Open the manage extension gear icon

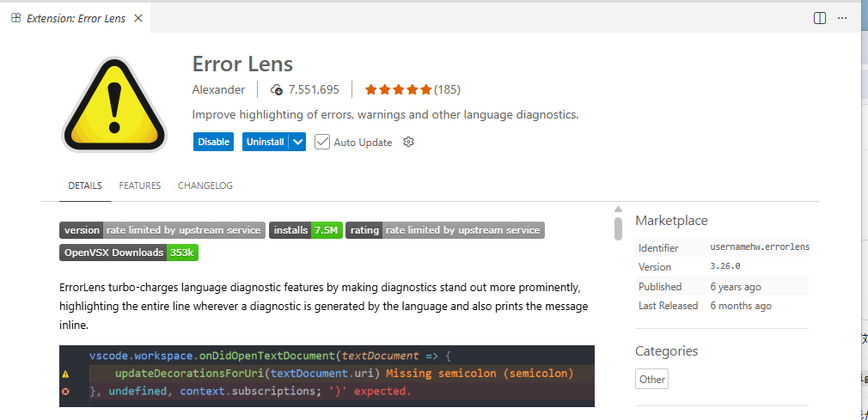click(408, 142)
